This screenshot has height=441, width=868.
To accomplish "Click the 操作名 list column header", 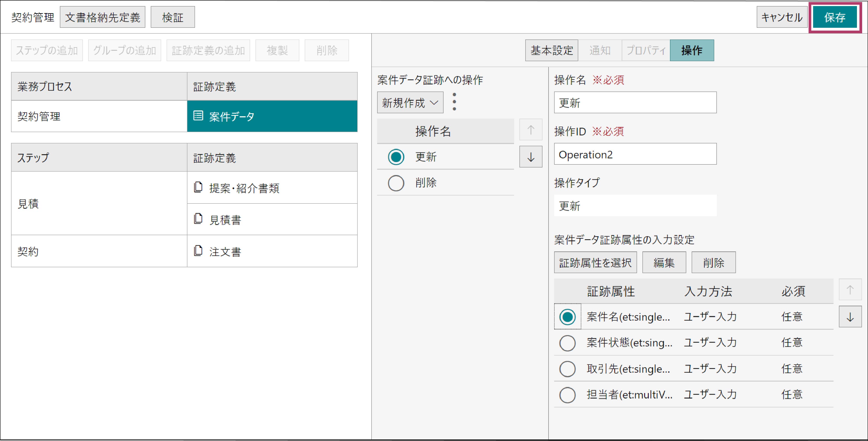I will [x=445, y=131].
